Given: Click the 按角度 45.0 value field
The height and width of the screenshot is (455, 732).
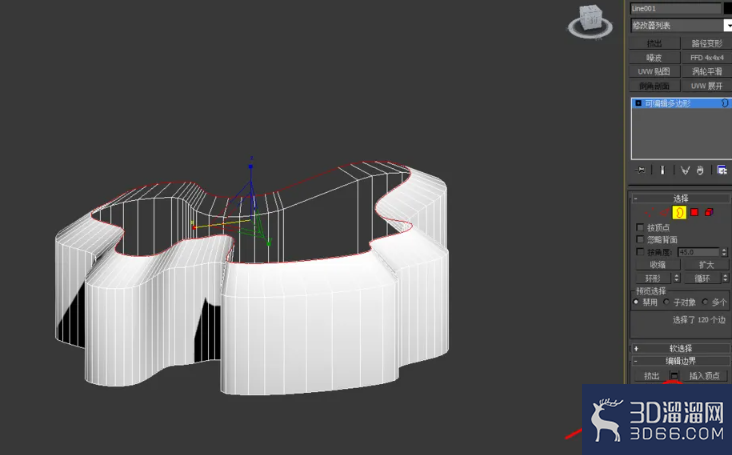Looking at the screenshot, I should [698, 252].
